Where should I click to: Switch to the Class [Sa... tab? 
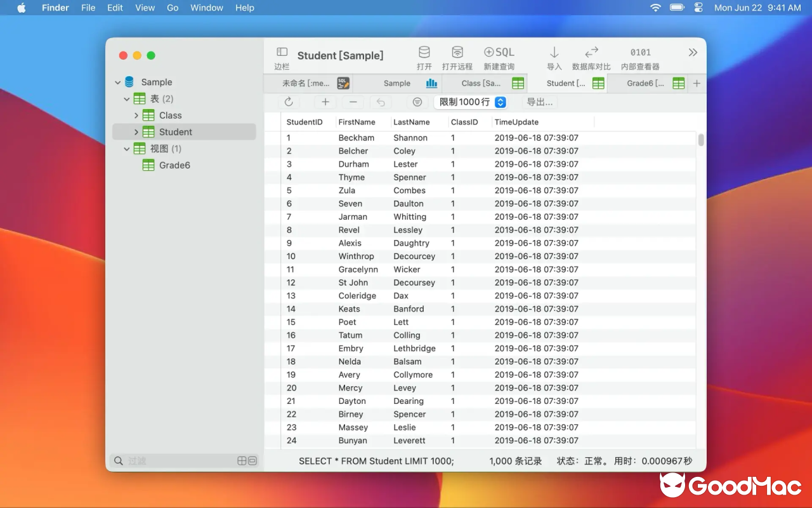click(x=485, y=83)
